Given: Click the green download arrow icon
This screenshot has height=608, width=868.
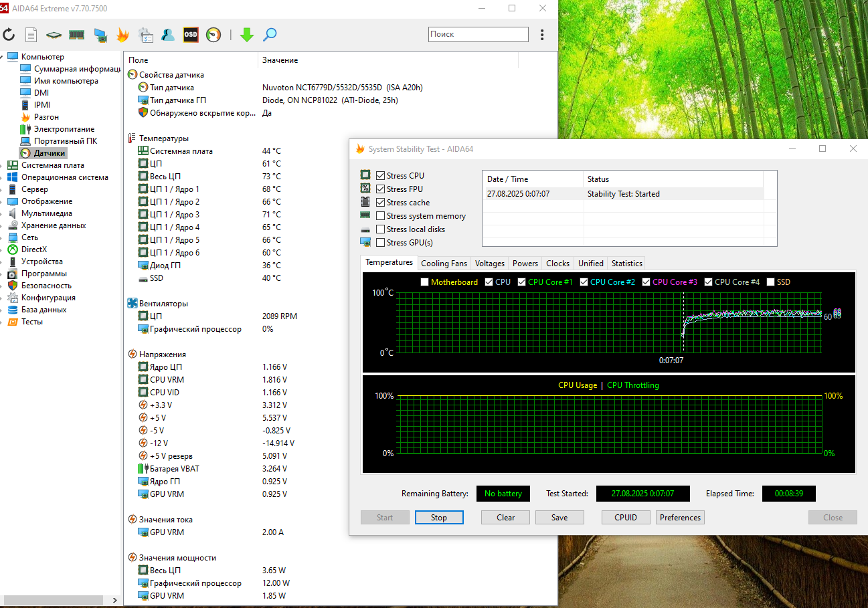Looking at the screenshot, I should [247, 35].
